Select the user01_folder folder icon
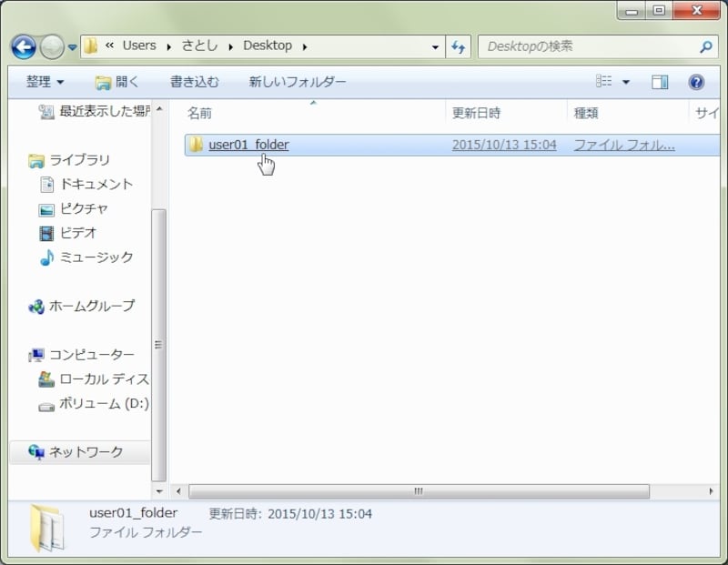This screenshot has width=728, height=565. click(196, 145)
